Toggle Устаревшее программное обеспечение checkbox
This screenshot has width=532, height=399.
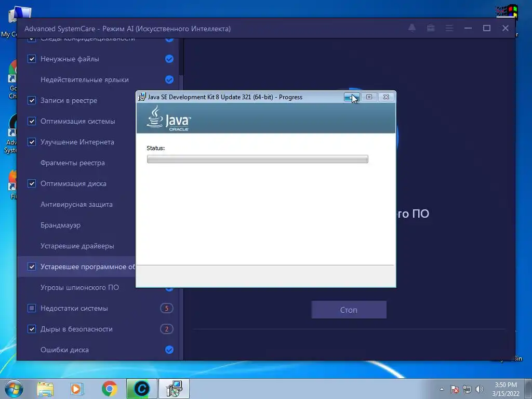tap(32, 267)
